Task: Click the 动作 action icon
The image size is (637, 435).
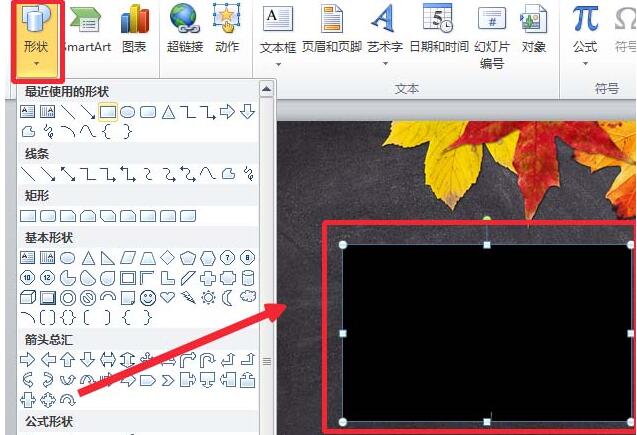Action: pyautogui.click(x=227, y=30)
